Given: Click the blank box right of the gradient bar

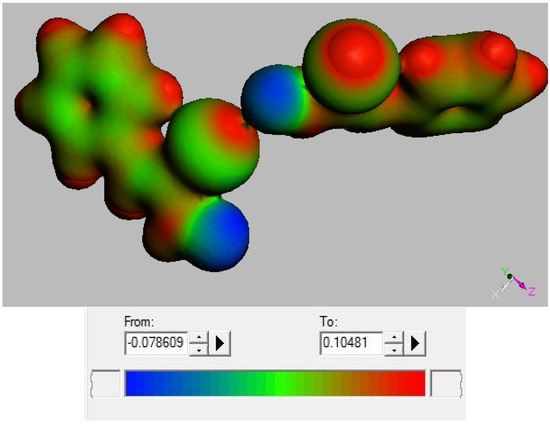Looking at the screenshot, I should coord(446,384).
